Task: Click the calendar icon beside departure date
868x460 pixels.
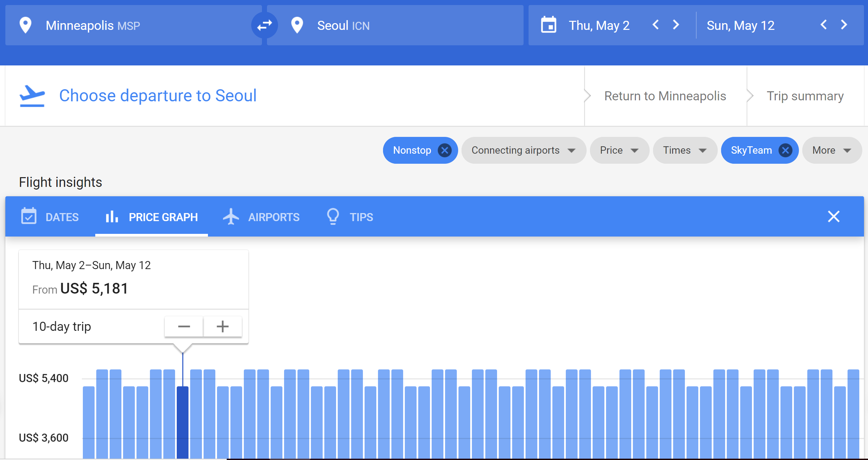Action: coord(548,25)
